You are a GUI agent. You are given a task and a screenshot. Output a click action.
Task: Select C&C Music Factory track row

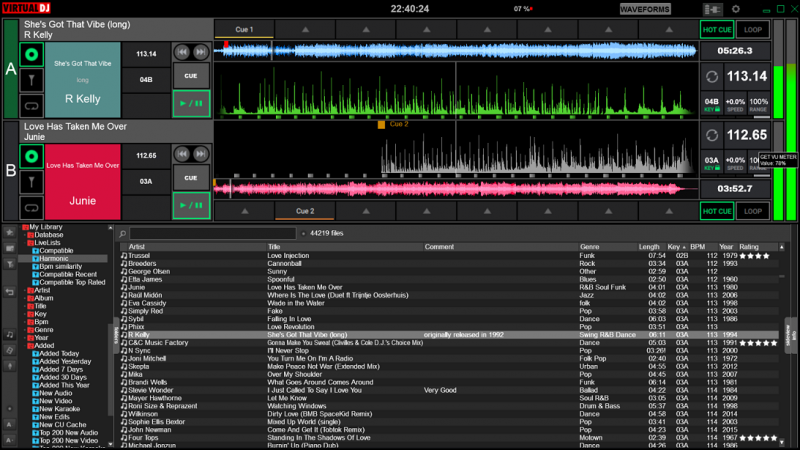449,343
